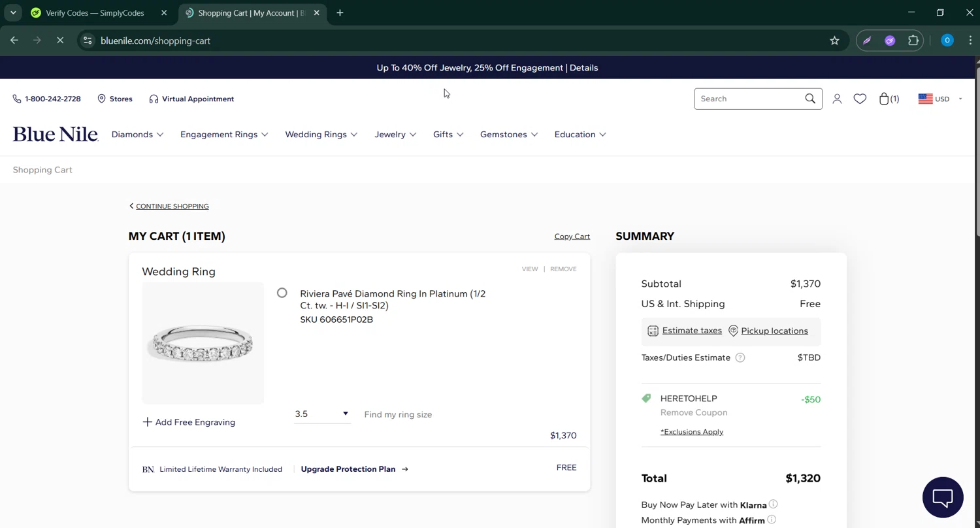Open the USD currency dropdown arrow
The width and height of the screenshot is (980, 528).
point(960,99)
